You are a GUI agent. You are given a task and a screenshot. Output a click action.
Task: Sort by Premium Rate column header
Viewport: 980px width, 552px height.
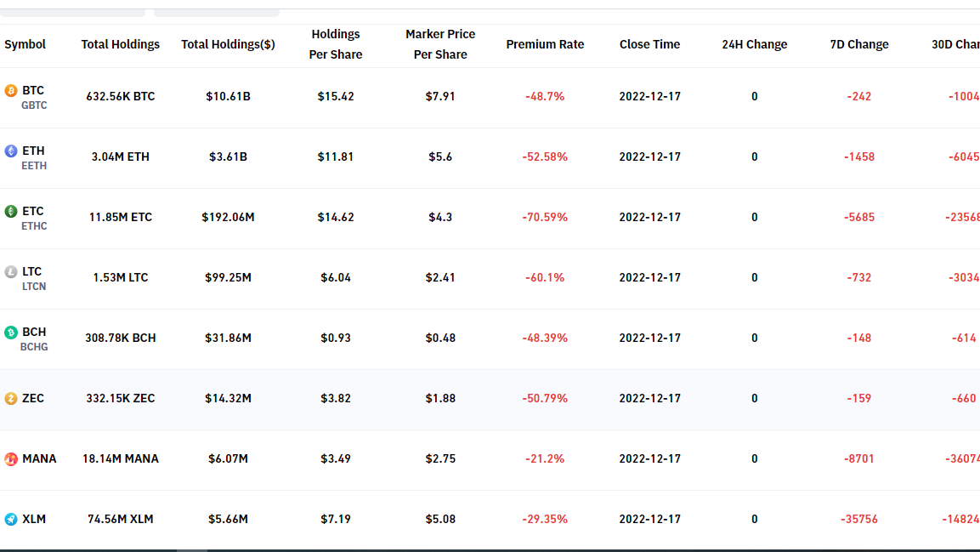[545, 44]
